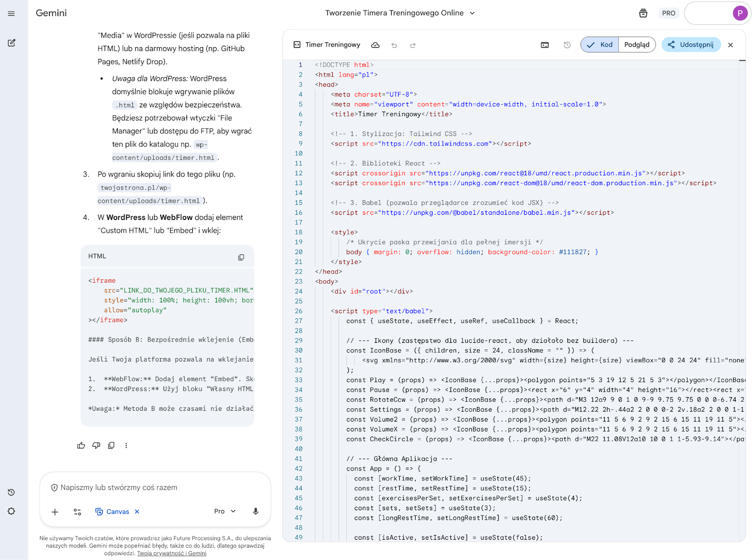The width and height of the screenshot is (754, 560).
Task: Start a new chat with pencil icon
Action: [11, 43]
